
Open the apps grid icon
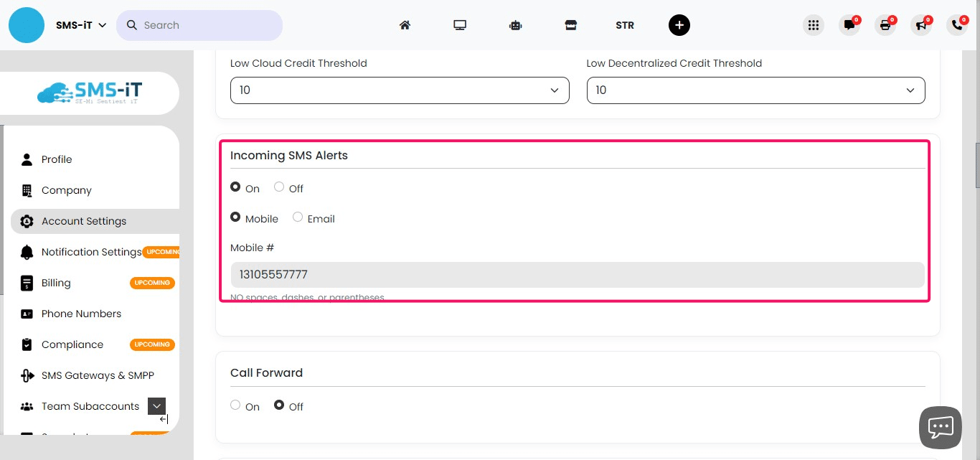tap(813, 25)
